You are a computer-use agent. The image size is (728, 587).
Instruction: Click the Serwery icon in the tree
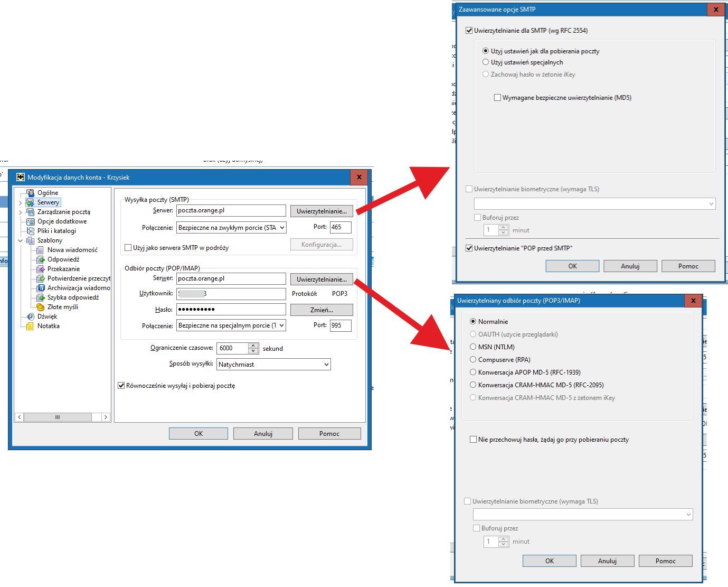point(31,202)
